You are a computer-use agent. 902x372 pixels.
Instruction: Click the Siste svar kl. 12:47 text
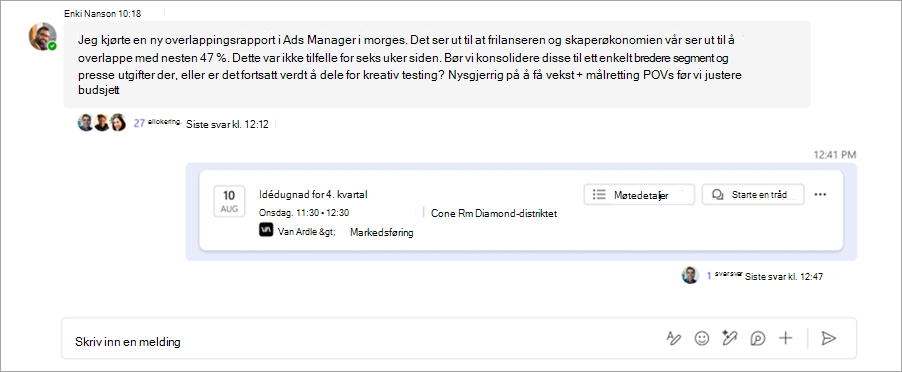pos(783,277)
